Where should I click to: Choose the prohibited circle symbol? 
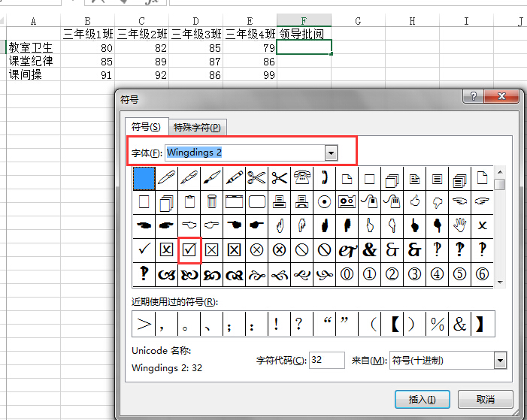coord(301,250)
